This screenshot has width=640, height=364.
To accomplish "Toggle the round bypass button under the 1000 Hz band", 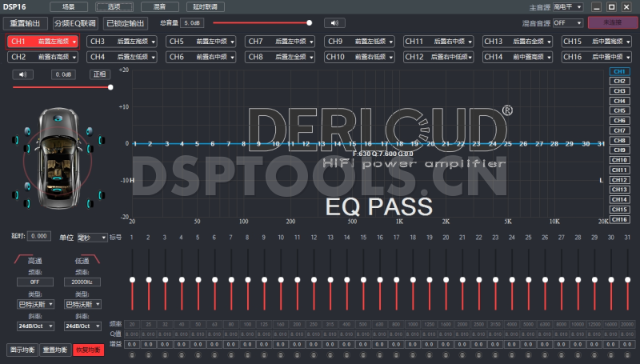I will tap(413, 355).
